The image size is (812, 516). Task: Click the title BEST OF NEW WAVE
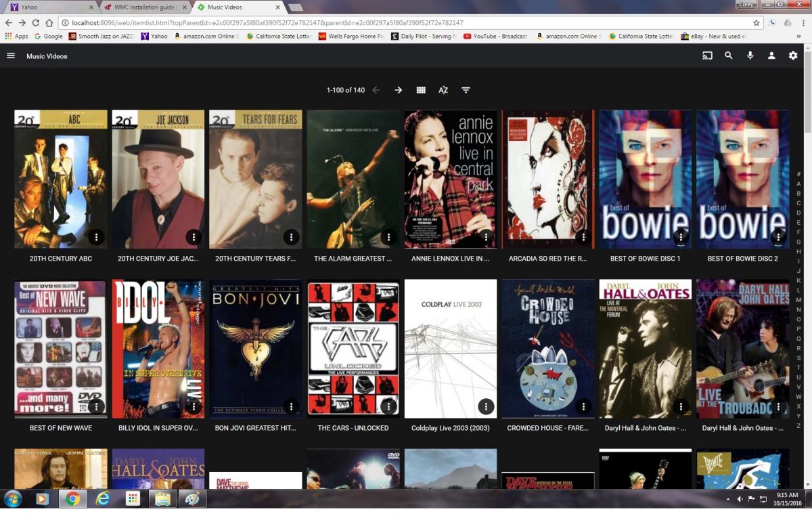coord(61,428)
